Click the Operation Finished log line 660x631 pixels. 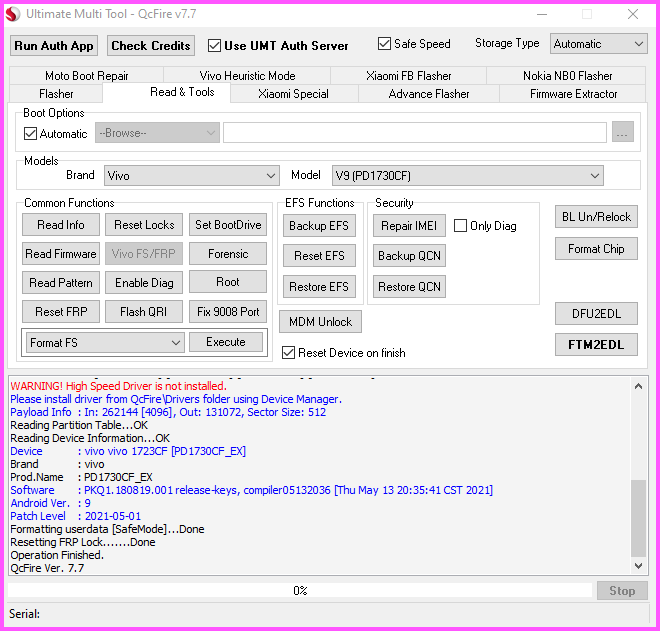pyautogui.click(x=57, y=555)
